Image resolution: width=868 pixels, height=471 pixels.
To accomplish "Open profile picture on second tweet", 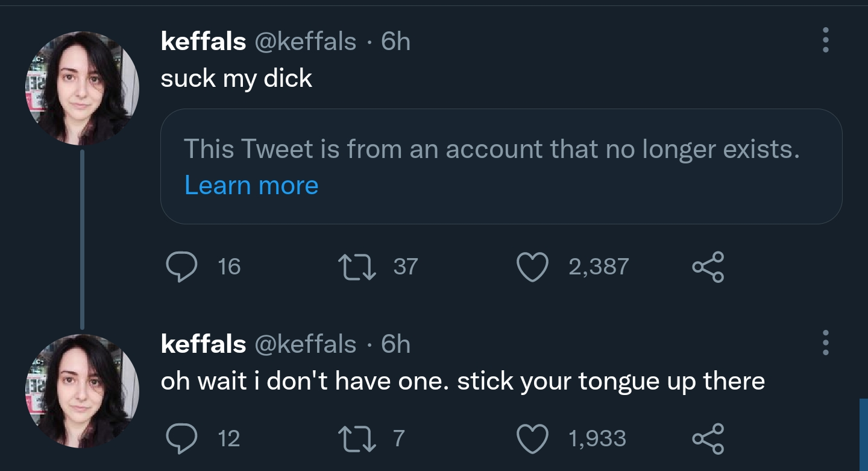I will pos(82,391).
